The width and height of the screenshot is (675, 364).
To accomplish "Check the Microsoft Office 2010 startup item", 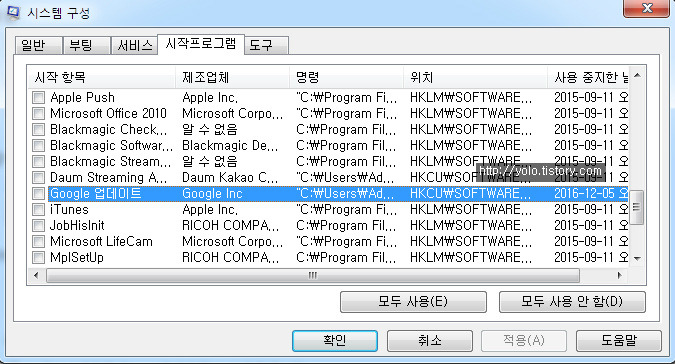I will (x=39, y=114).
